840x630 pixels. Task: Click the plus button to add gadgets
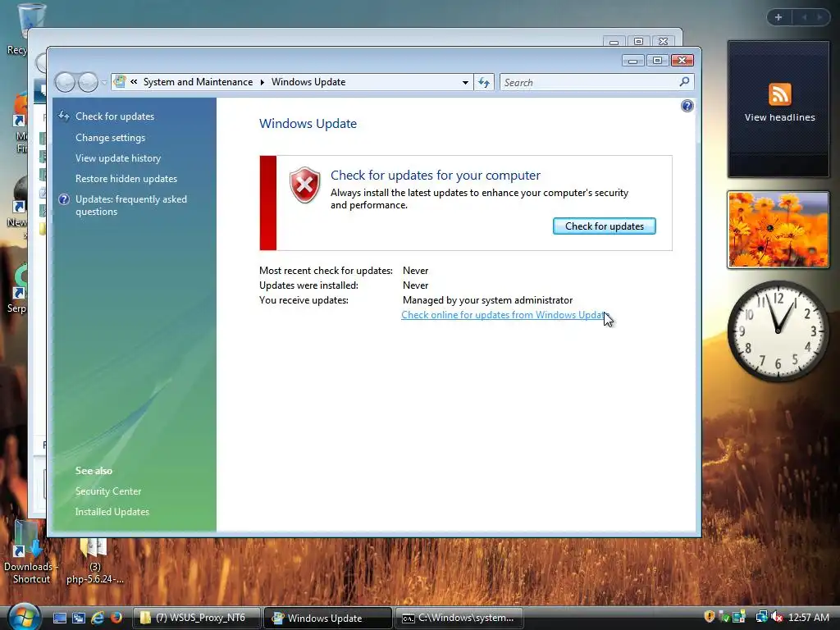point(778,17)
